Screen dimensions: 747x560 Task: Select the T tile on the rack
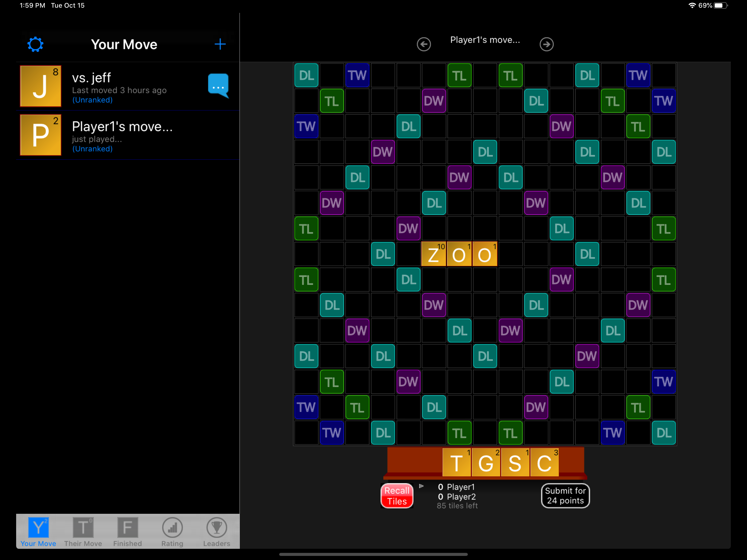coord(456,462)
